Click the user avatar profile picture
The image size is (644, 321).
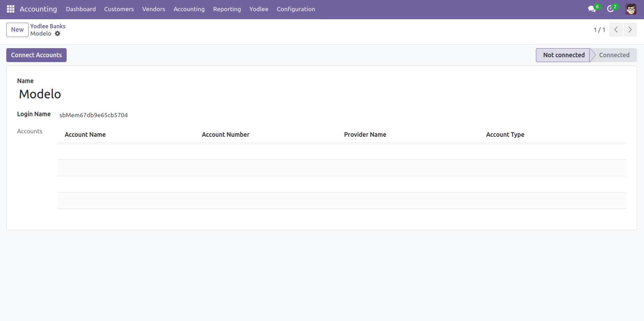pyautogui.click(x=630, y=9)
